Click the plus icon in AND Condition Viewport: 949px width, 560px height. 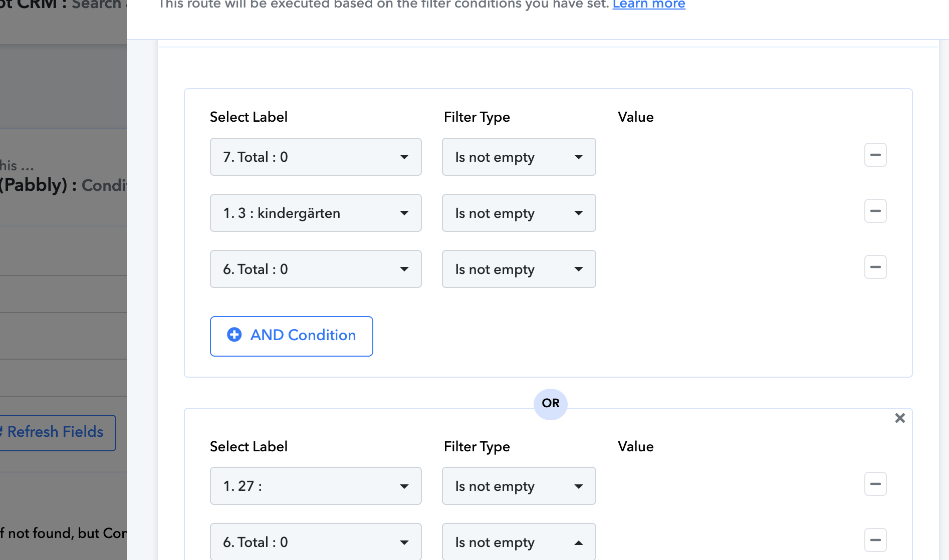234,335
